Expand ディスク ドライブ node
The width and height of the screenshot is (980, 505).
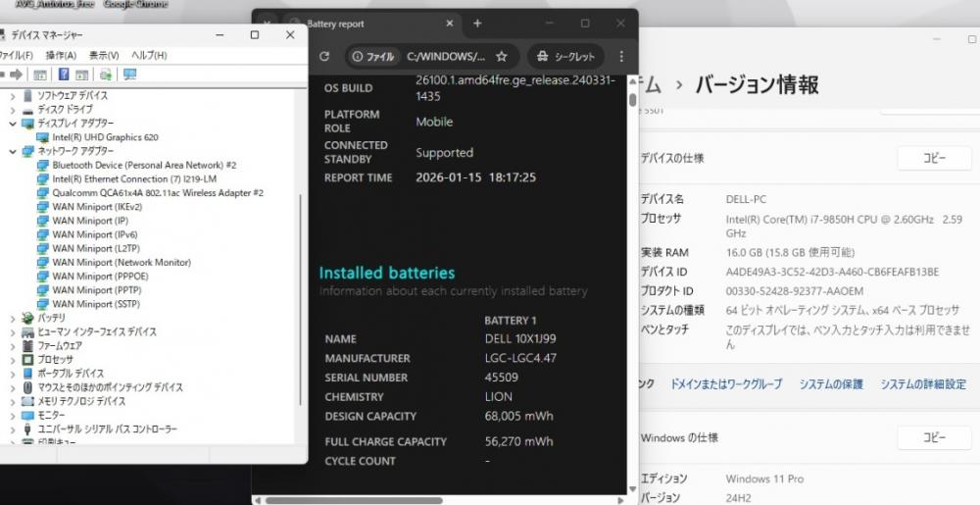[x=13, y=110]
